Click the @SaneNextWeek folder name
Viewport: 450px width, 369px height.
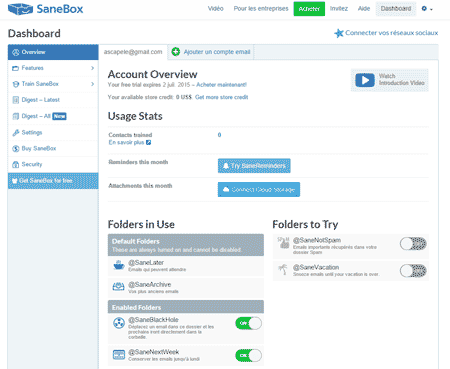[x=154, y=352]
